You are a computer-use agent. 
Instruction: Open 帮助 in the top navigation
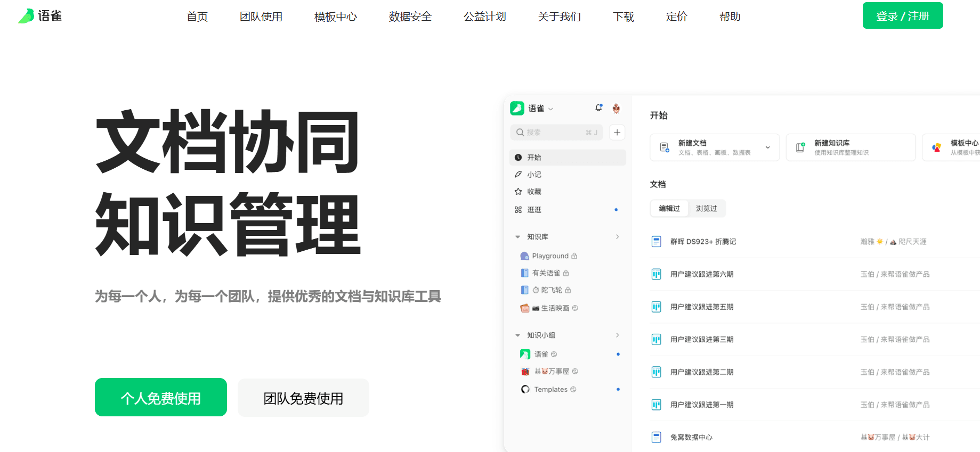pos(730,17)
